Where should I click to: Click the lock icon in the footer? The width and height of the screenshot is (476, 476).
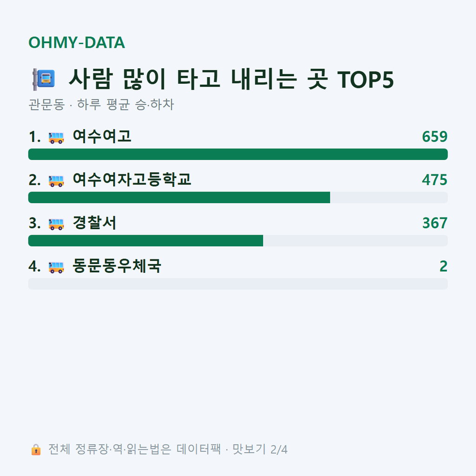[x=36, y=450]
